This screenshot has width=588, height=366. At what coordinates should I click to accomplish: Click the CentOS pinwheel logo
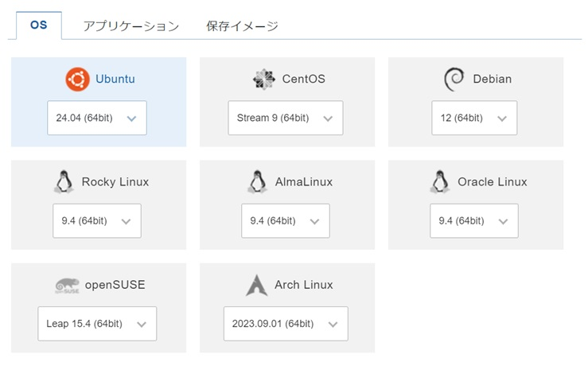tap(264, 79)
